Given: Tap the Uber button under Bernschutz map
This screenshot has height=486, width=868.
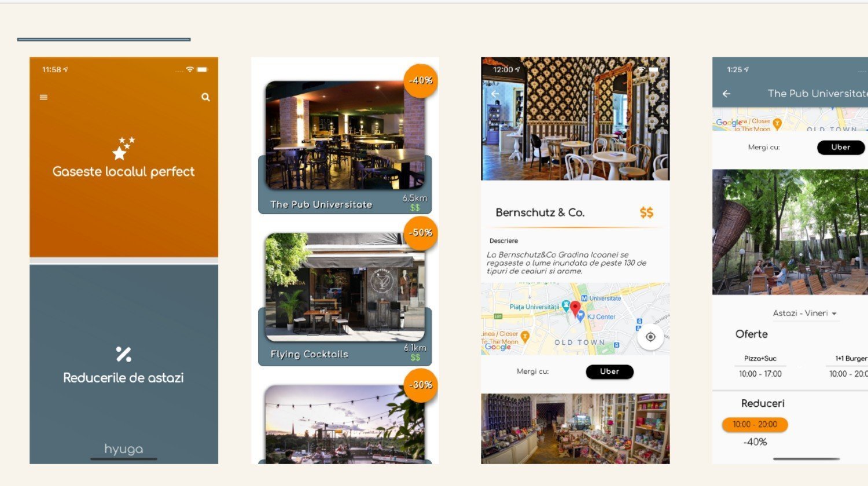Looking at the screenshot, I should tap(609, 371).
